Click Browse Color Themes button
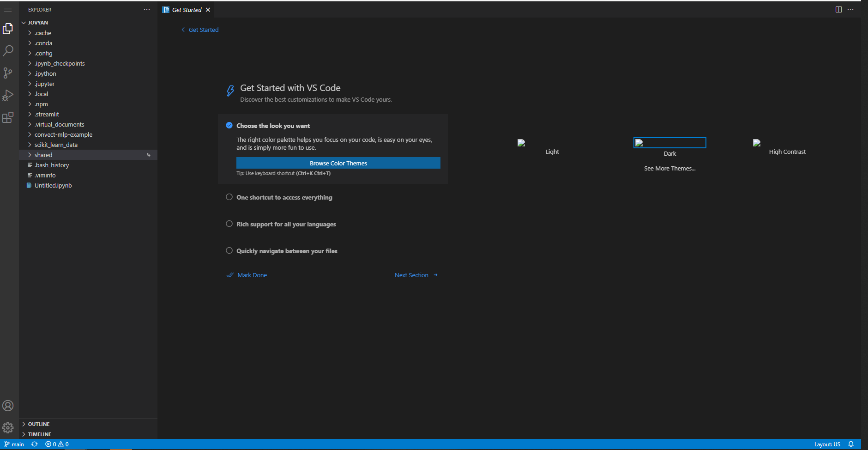This screenshot has height=450, width=868. coord(338,163)
